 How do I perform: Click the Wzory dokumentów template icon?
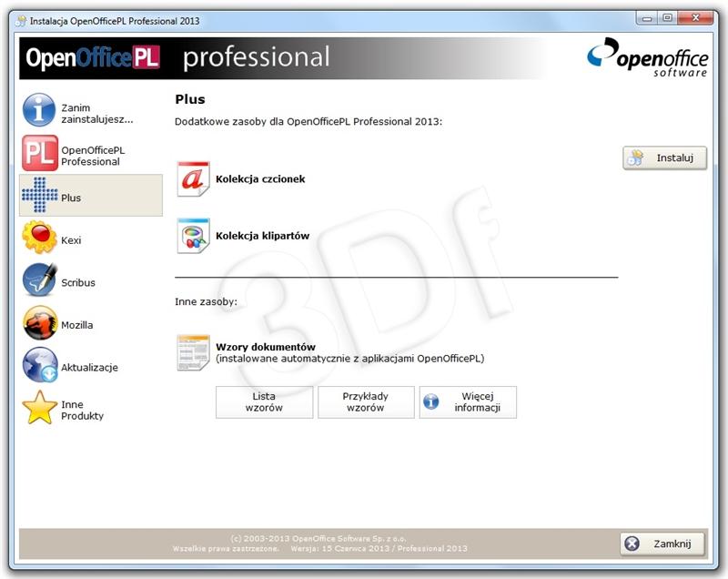pyautogui.click(x=193, y=352)
